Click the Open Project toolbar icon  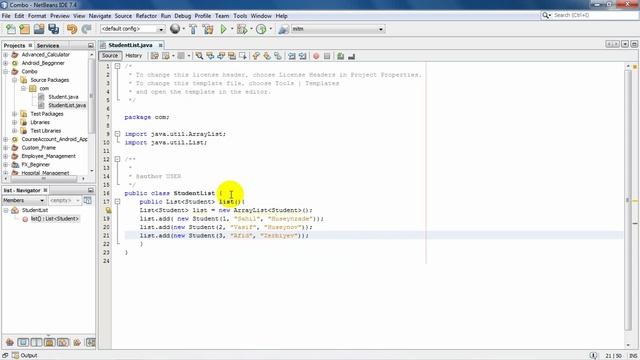pyautogui.click(x=39, y=29)
